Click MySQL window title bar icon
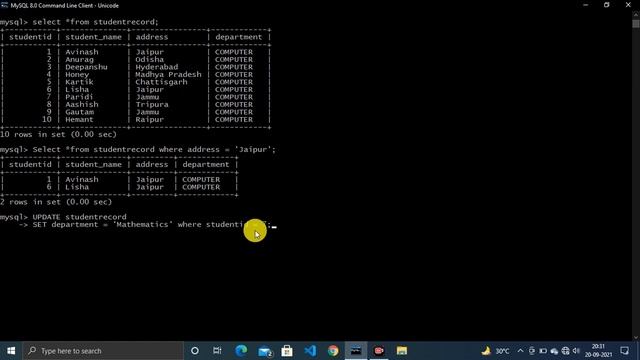The height and width of the screenshot is (360, 640). (4, 5)
